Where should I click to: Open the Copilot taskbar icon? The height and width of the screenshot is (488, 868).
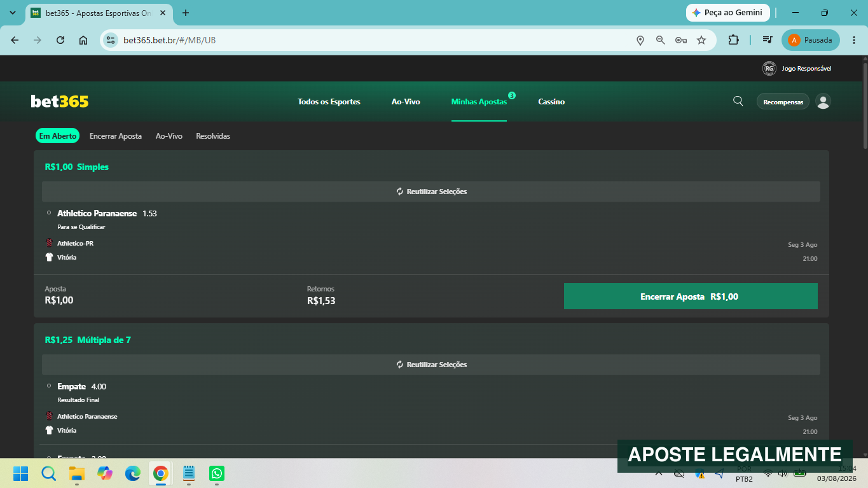(x=105, y=473)
